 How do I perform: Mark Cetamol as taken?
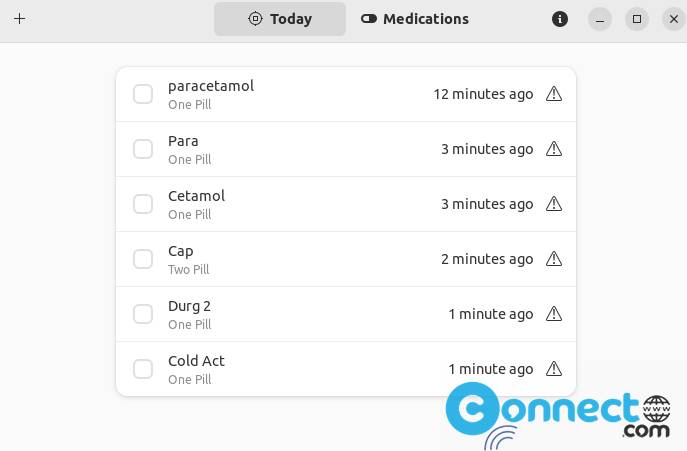click(x=143, y=204)
